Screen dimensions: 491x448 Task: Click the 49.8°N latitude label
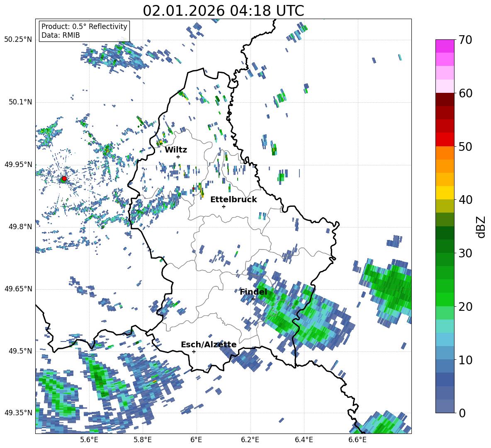point(20,227)
